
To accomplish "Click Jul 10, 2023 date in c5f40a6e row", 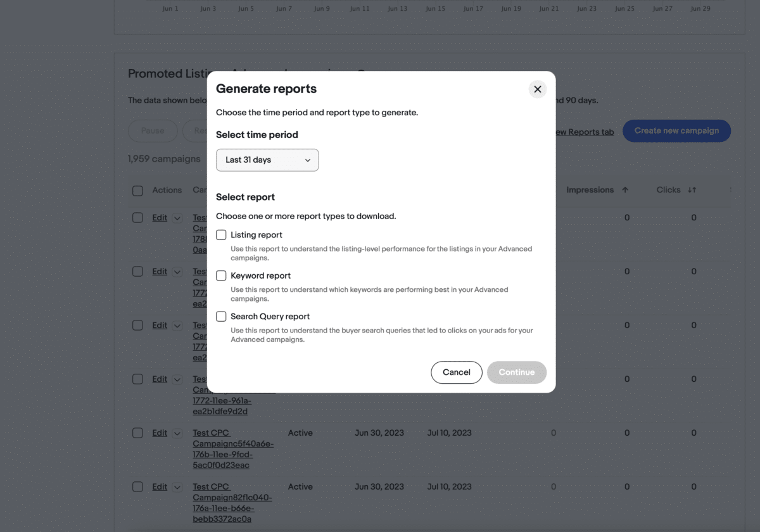I will pyautogui.click(x=449, y=433).
